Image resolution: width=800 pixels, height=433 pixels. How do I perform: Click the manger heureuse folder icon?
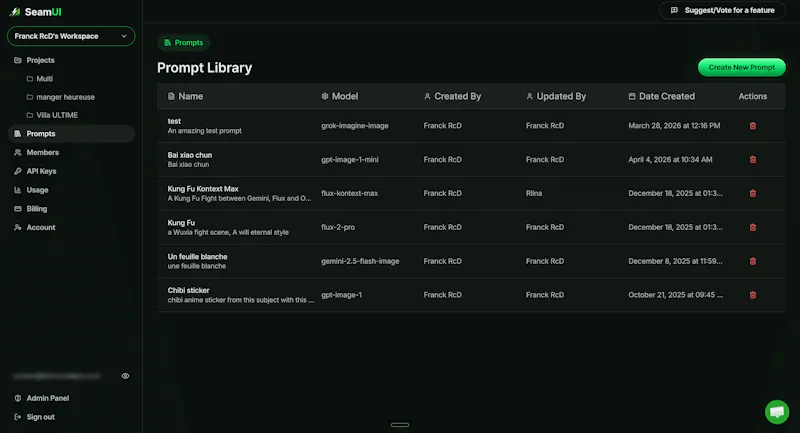tap(30, 97)
